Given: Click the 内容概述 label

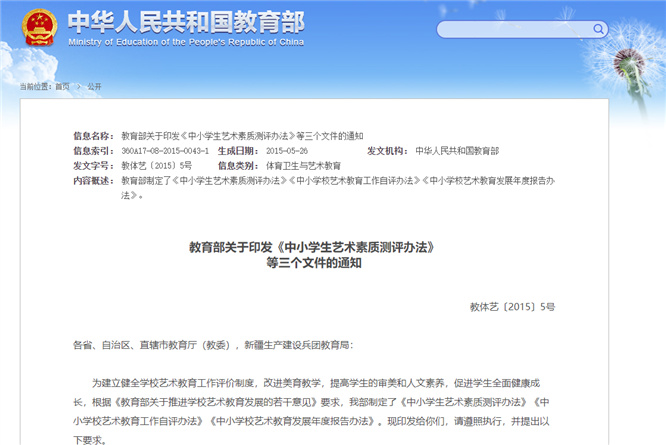Looking at the screenshot, I should click(93, 180).
